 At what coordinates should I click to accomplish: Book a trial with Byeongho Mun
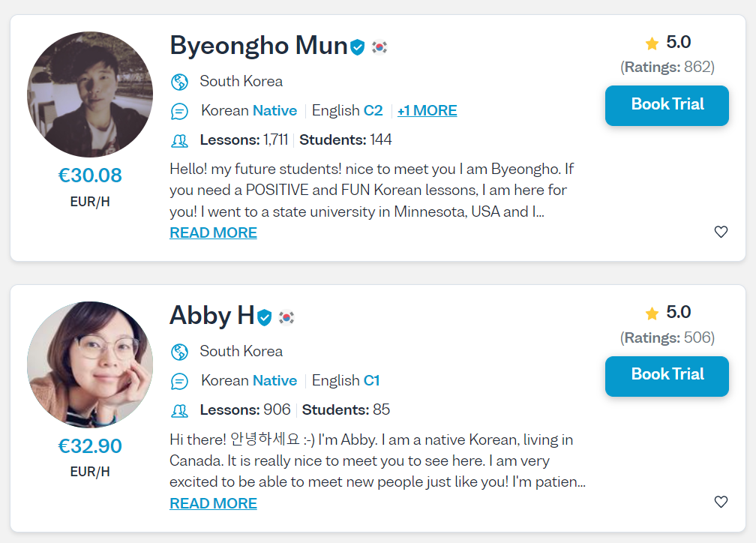coord(667,105)
